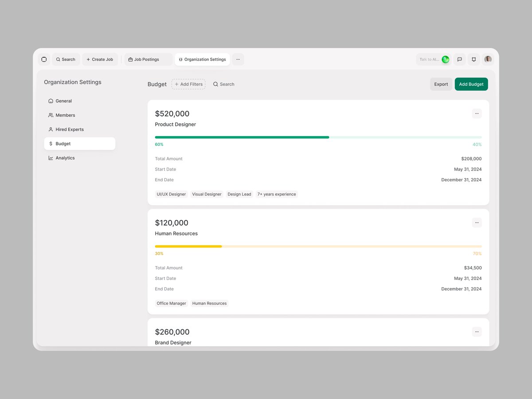Image resolution: width=532 pixels, height=399 pixels.
Task: Open the user profile avatar
Action: click(488, 59)
